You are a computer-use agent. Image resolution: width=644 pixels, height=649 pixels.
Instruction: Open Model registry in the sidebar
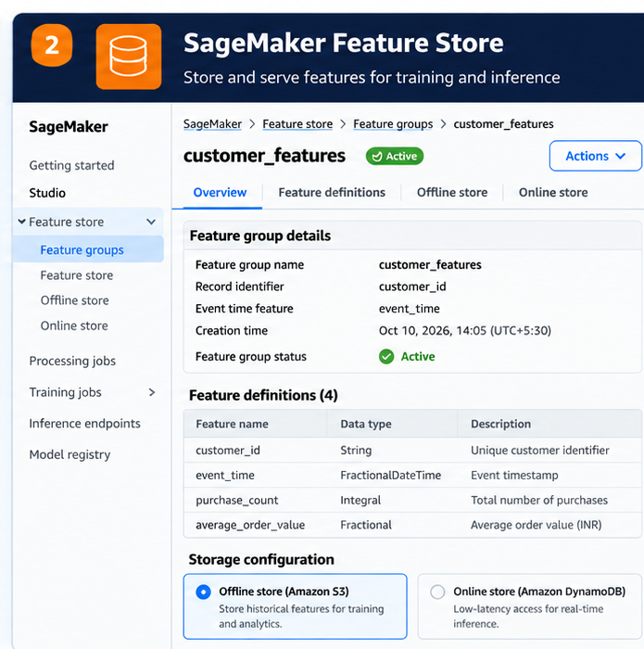pos(69,455)
